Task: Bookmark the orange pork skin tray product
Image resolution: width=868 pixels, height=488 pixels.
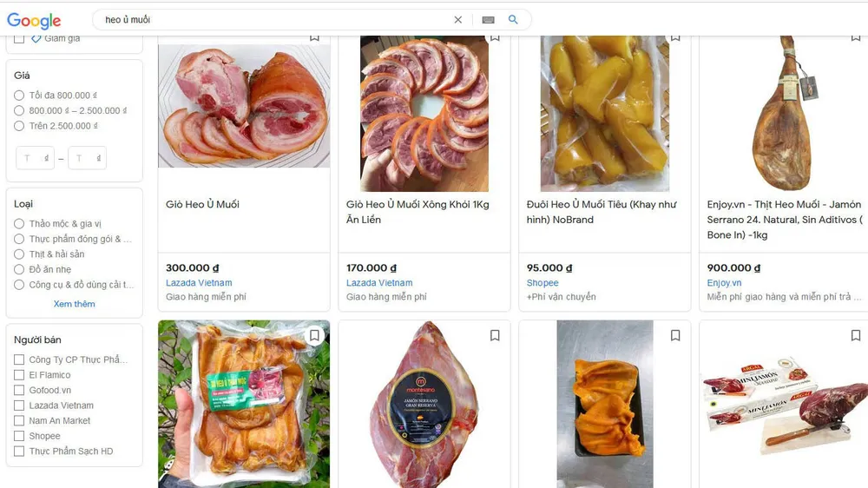Action: tap(675, 335)
